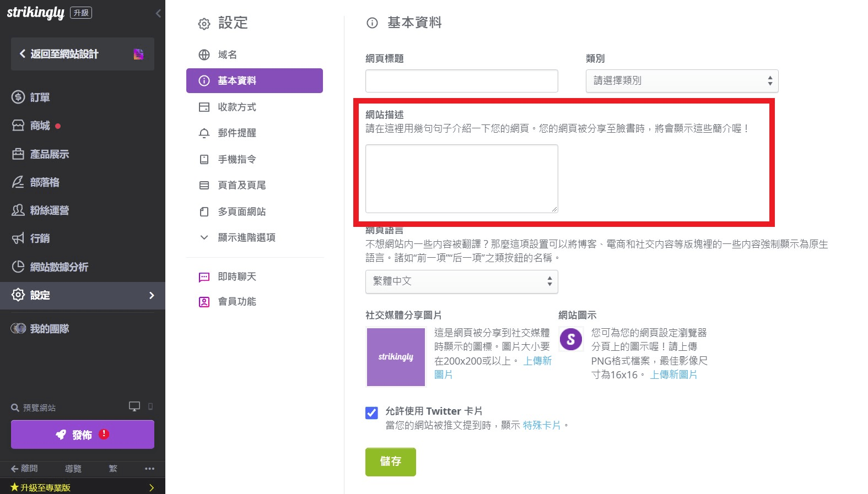Open the 繁體中文 language dropdown
868x494 pixels.
[x=461, y=281]
